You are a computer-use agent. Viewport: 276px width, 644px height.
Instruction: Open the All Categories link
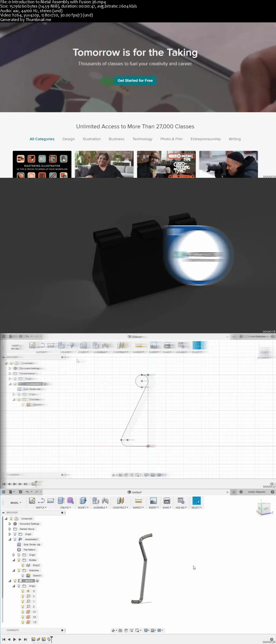(42, 139)
